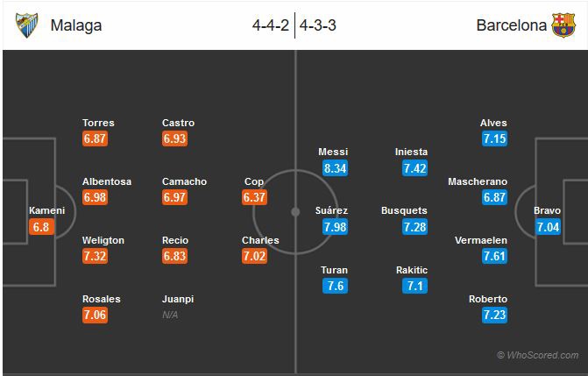Click the Juanpi player name

click(178, 299)
